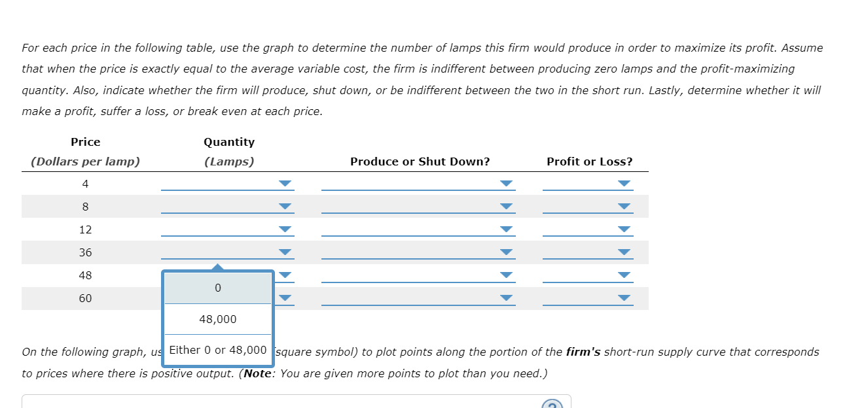Viewport: 868px width, 408px height.
Task: Open the Produce or Shut Down dropdown for price 8
Action: tap(418, 207)
